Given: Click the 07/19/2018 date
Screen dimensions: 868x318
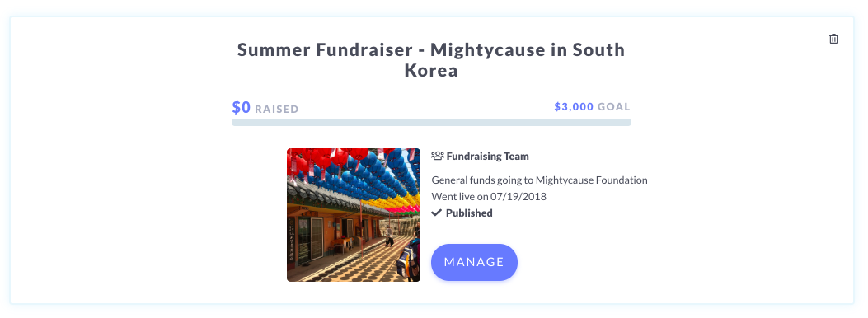Looking at the screenshot, I should point(518,196).
